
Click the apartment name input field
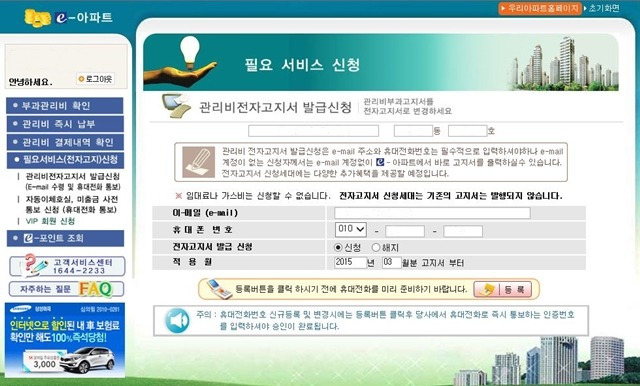click(313, 131)
